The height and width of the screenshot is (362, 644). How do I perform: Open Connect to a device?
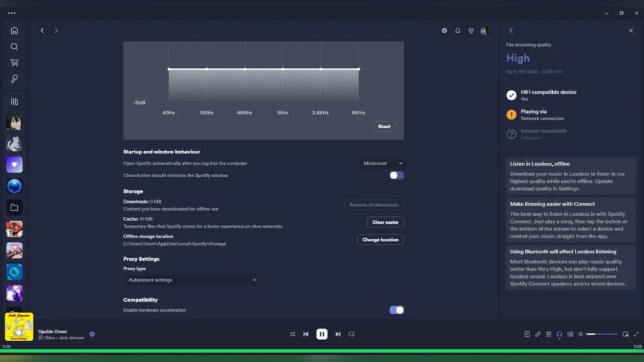[x=570, y=334]
